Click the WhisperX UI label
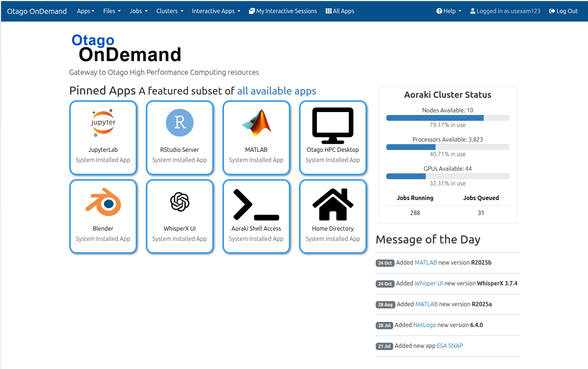Viewport: 588px width, 369px height. 179,228
